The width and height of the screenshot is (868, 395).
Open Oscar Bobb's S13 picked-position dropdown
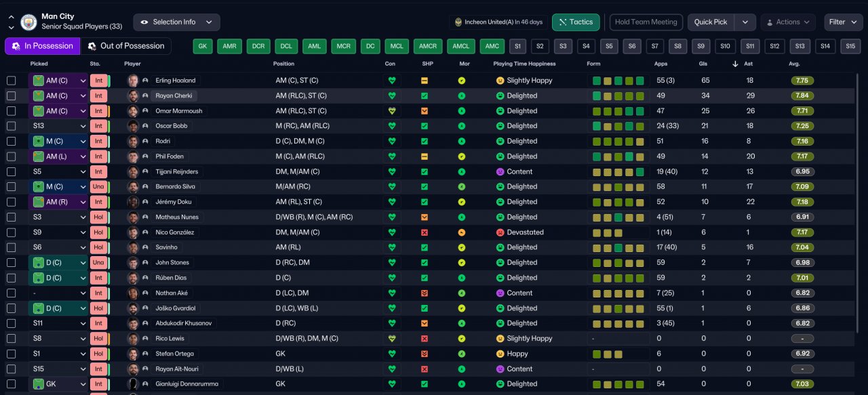click(83, 126)
